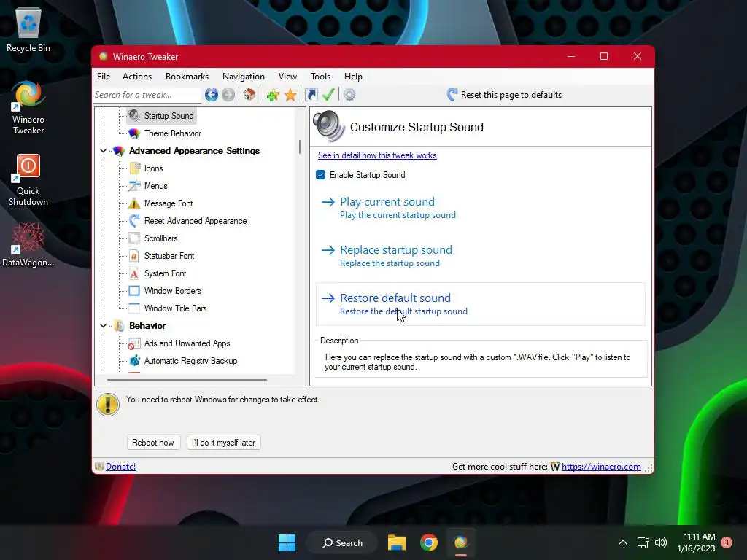
Task: Click the Automatic Registry Backup icon
Action: coord(135,360)
